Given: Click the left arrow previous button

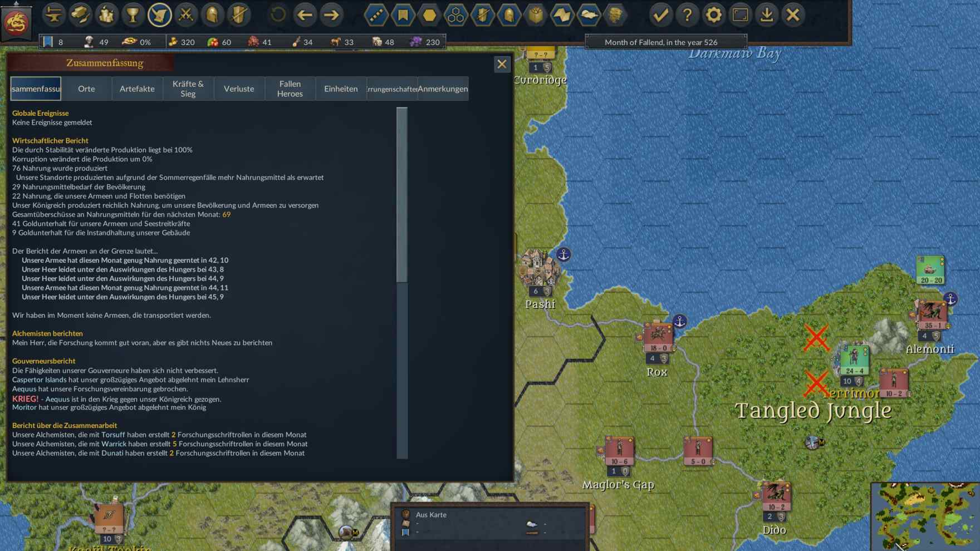Looking at the screenshot, I should [x=305, y=15].
